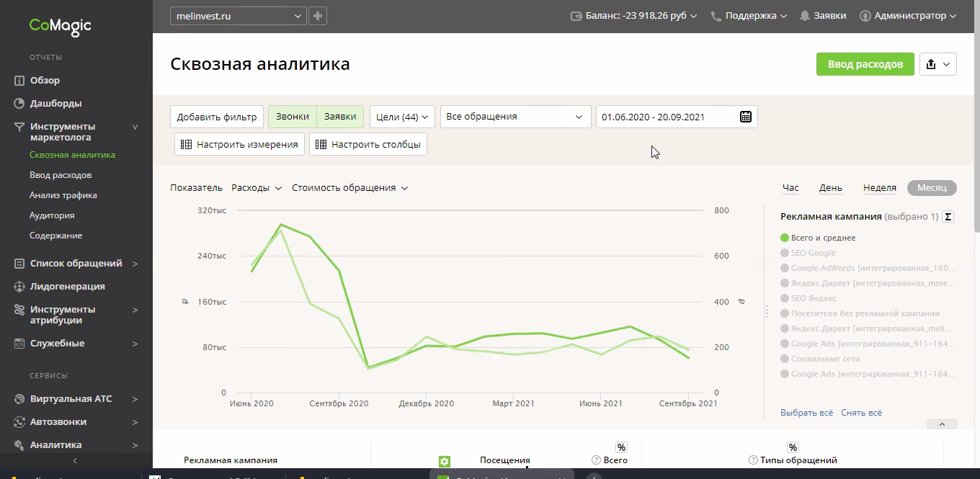Toggle Google AdWords chart series
This screenshot has width=980, height=479.
(x=868, y=268)
